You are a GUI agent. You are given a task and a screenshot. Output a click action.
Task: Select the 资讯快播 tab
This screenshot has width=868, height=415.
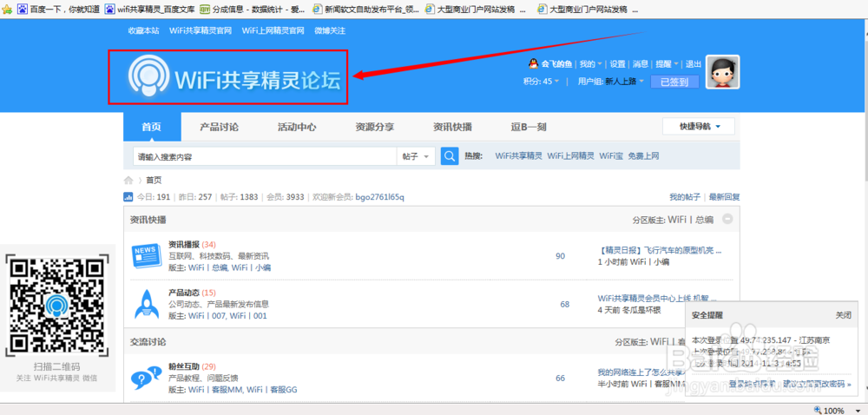coord(452,127)
